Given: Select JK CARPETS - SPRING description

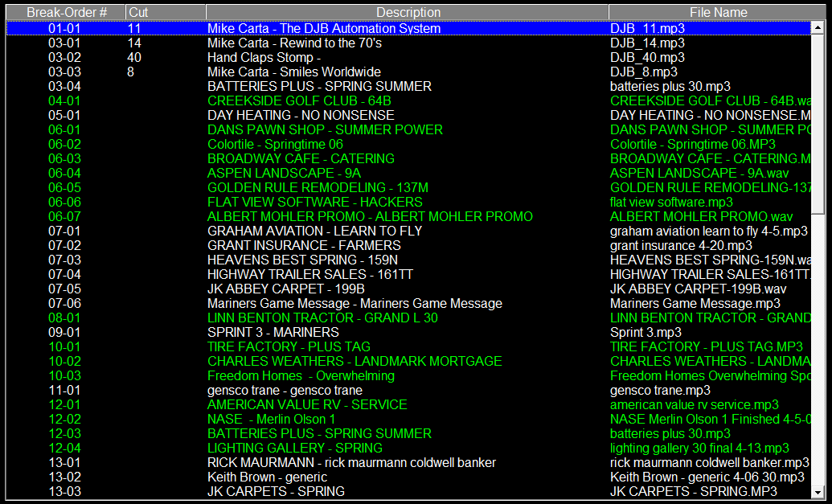Looking at the screenshot, I should [x=276, y=490].
